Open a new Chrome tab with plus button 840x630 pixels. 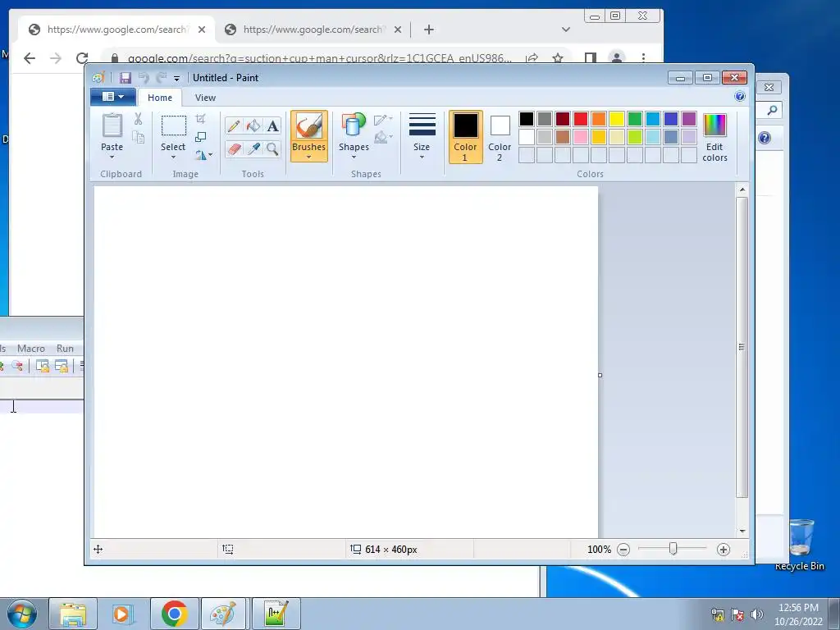[428, 30]
